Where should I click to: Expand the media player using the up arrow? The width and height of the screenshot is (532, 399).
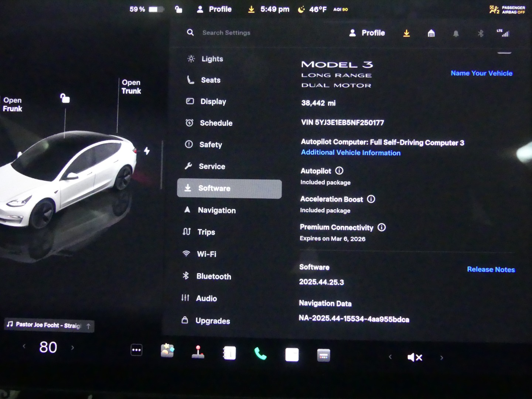(88, 326)
